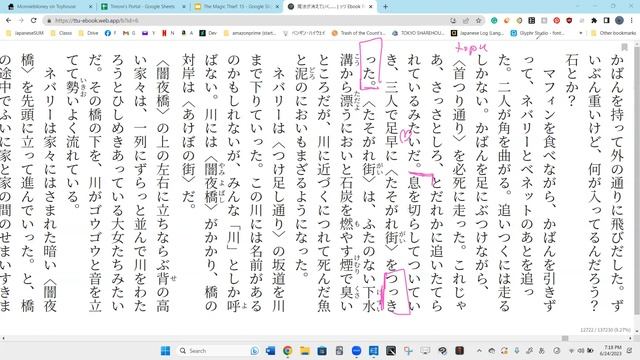Toggle the page bookmark ribbon in ebook reader
Screen dimensions: 640x360
[x=624, y=47]
